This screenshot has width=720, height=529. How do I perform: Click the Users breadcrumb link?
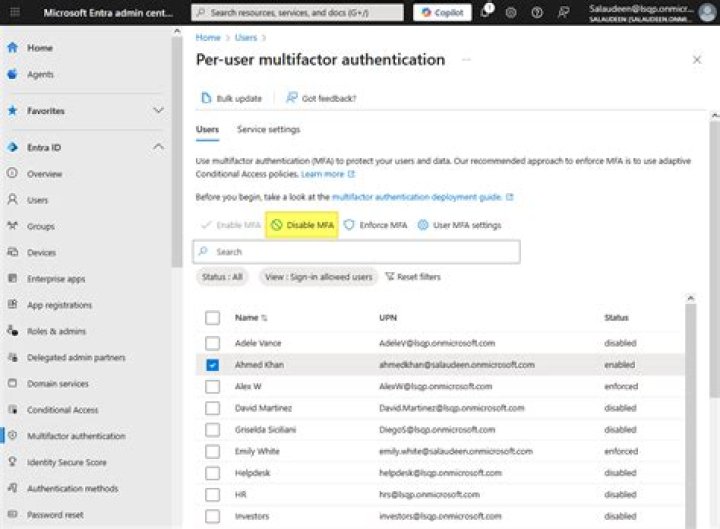click(x=246, y=38)
